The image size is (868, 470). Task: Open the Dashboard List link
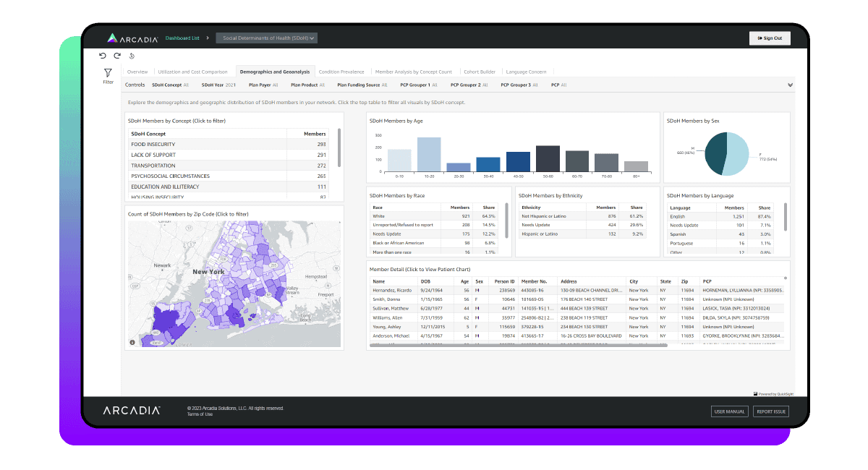(x=182, y=38)
